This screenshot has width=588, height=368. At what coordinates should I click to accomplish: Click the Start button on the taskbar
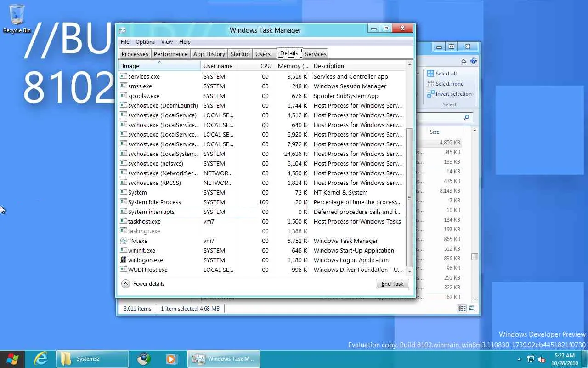pyautogui.click(x=12, y=359)
